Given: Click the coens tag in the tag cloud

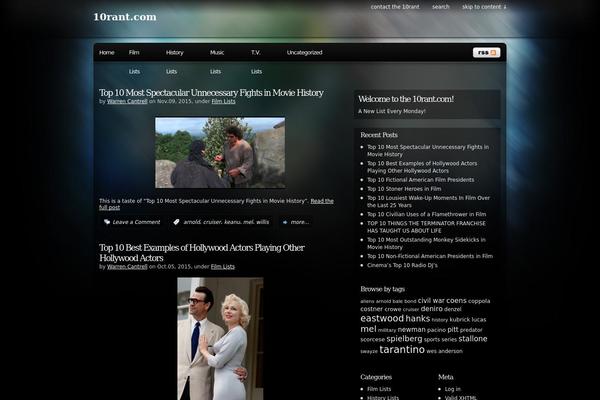Looking at the screenshot, I should (x=456, y=301).
